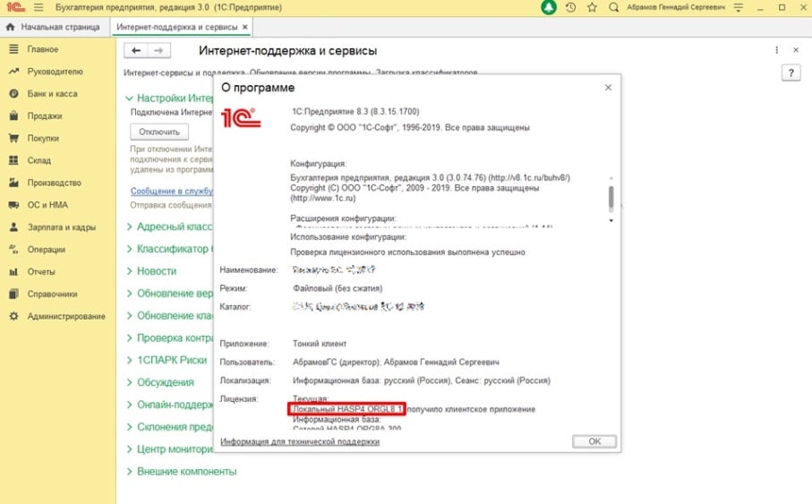Viewport: 812px width, 504px height.
Task: Open the Продажи section
Action: [x=45, y=116]
